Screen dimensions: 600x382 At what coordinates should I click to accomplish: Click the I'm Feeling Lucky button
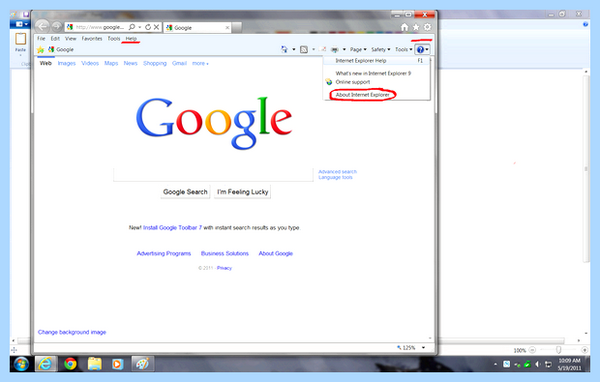click(243, 192)
